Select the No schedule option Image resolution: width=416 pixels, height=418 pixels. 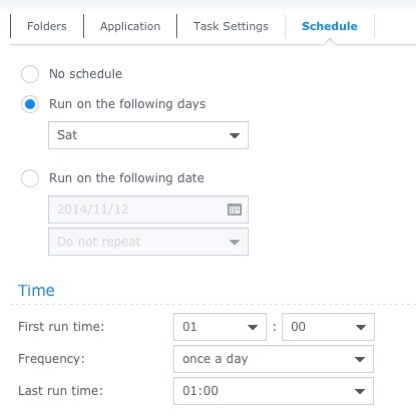[x=30, y=74]
